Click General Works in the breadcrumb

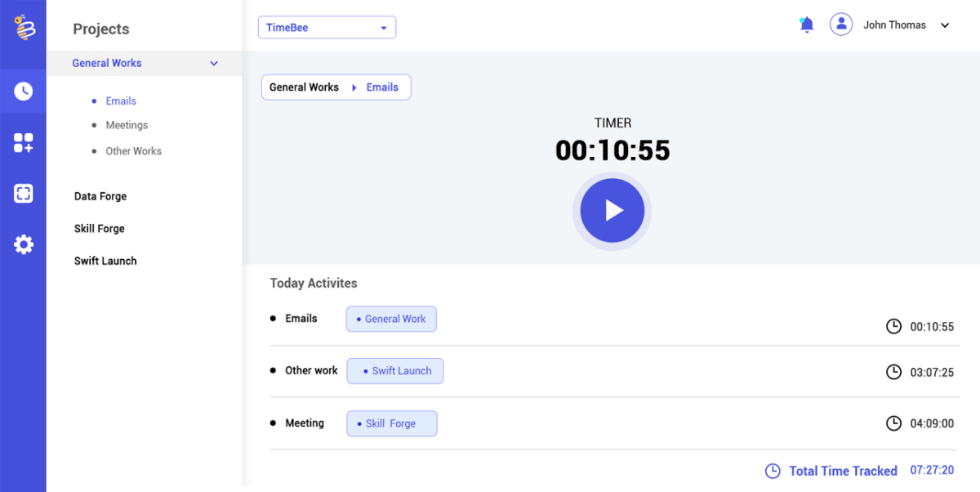point(304,87)
